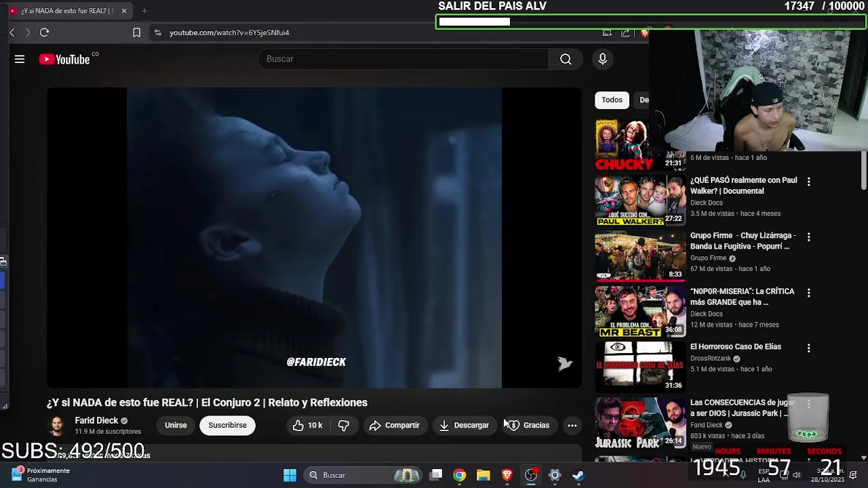Click the video title text
This screenshot has width=868, height=488.
pos(207,403)
